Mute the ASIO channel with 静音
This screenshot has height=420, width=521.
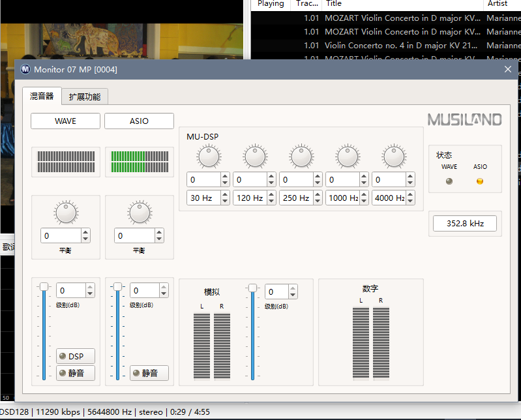149,373
